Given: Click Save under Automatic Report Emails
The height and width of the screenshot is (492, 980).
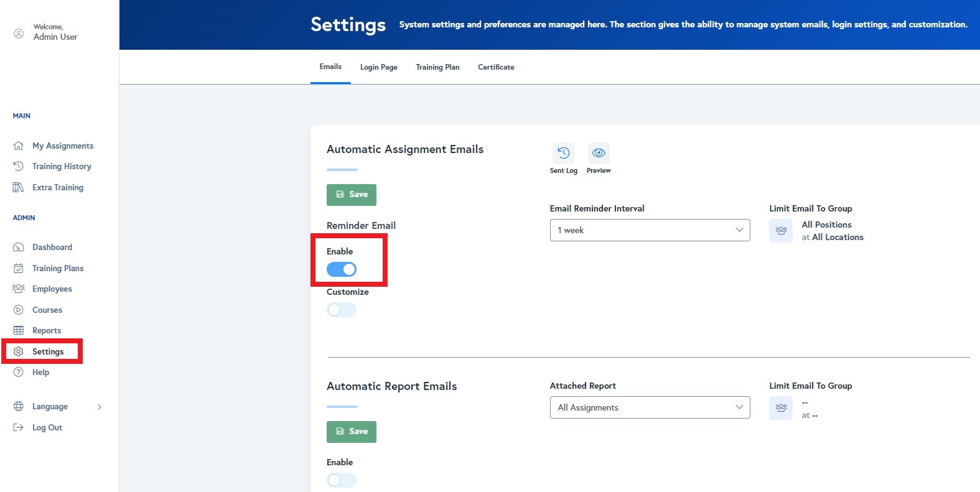Looking at the screenshot, I should point(352,432).
